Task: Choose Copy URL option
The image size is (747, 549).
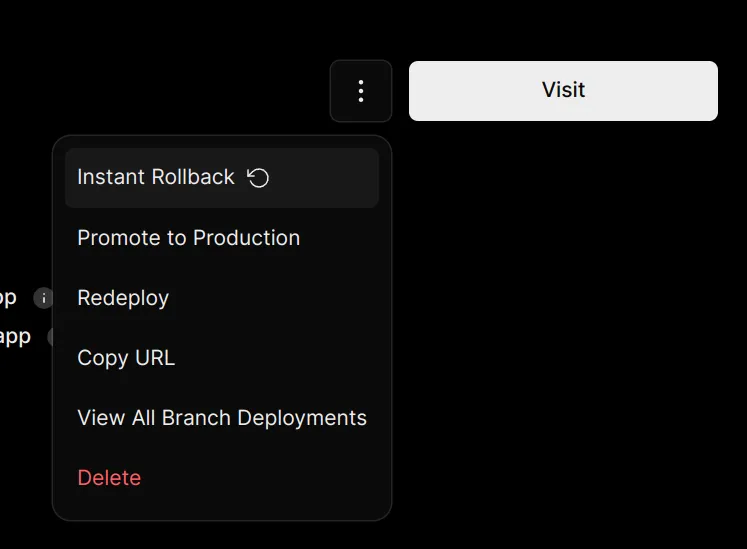Action: point(222,358)
